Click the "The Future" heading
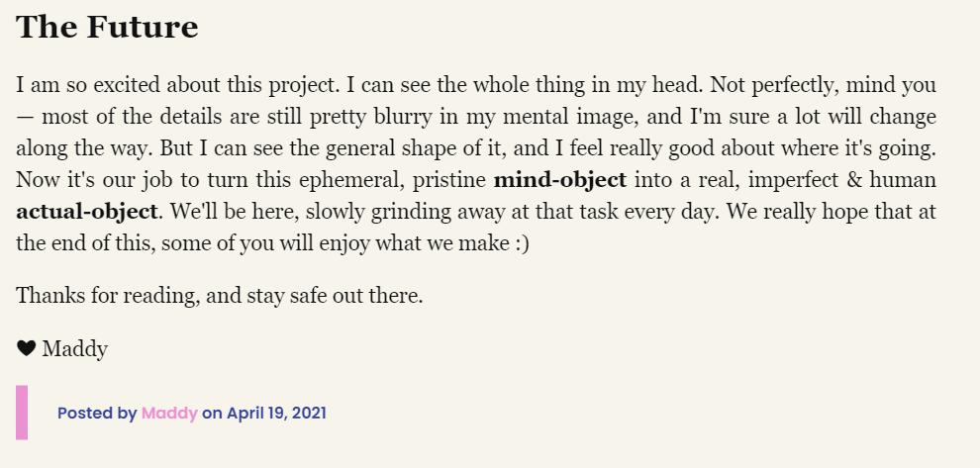Screen dimensions: 980x468 [x=107, y=27]
